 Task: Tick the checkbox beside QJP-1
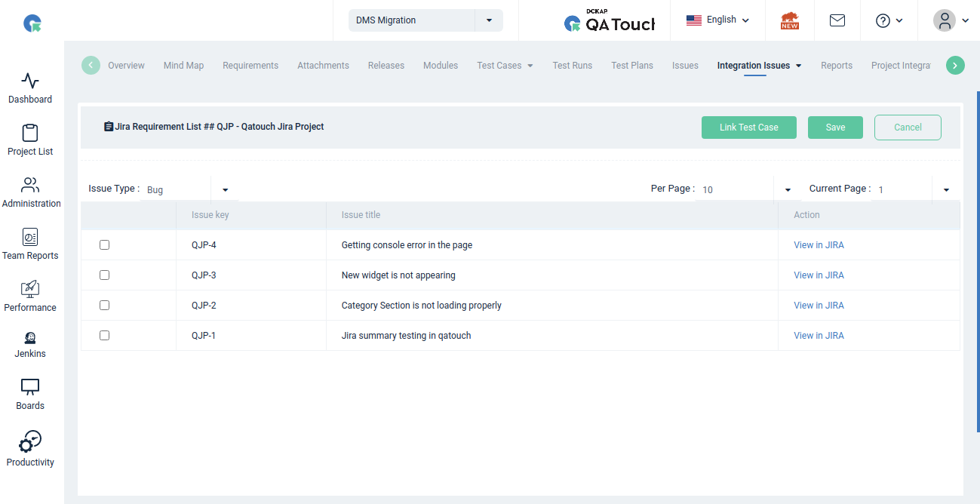[104, 335]
